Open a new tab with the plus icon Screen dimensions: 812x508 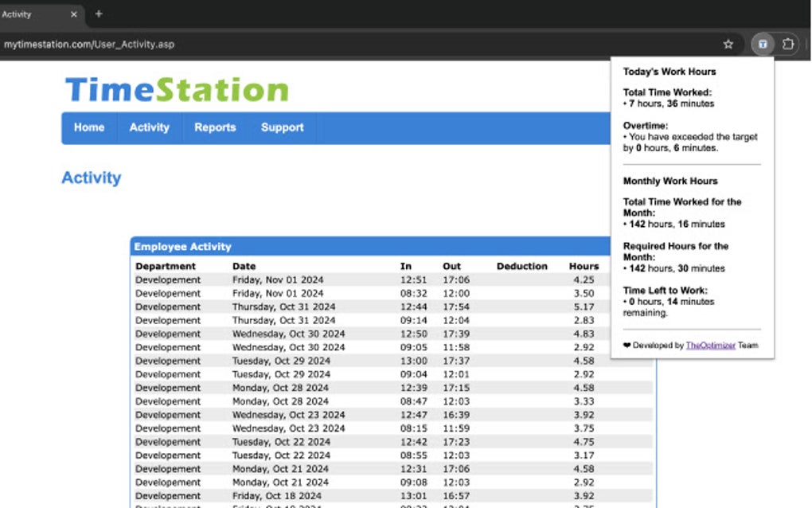tap(98, 14)
